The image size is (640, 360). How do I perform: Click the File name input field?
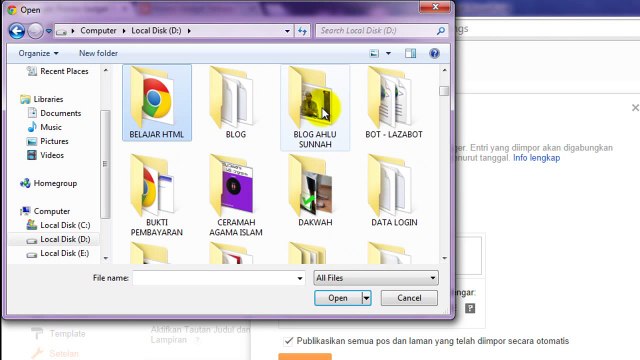(x=215, y=278)
